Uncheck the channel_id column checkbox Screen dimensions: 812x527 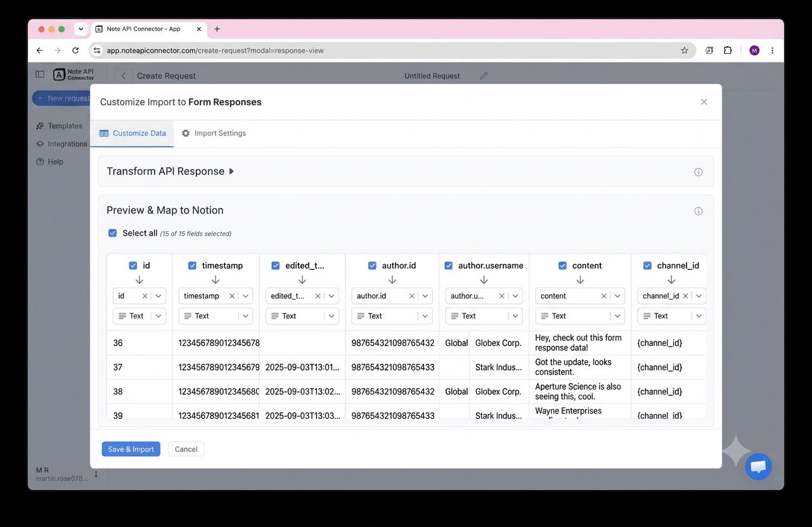pyautogui.click(x=647, y=265)
